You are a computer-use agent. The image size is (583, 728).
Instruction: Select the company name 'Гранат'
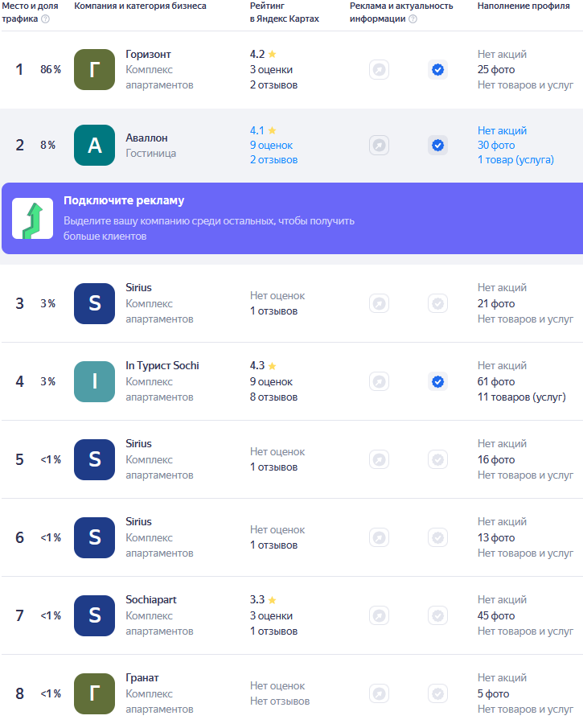pos(142,678)
